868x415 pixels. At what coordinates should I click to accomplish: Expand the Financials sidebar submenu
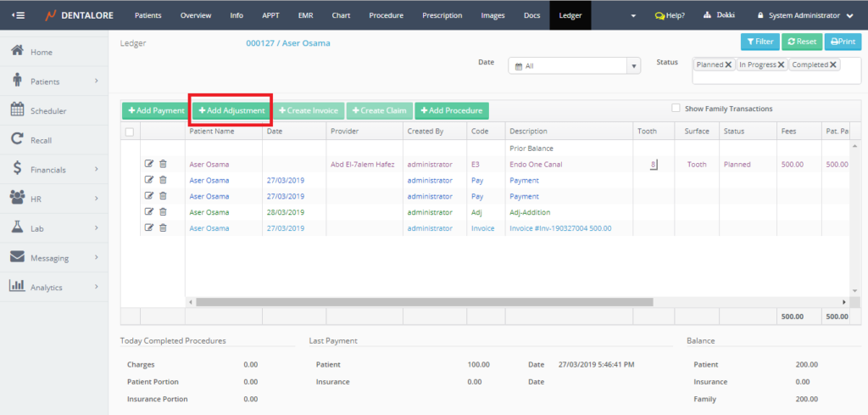tap(96, 170)
